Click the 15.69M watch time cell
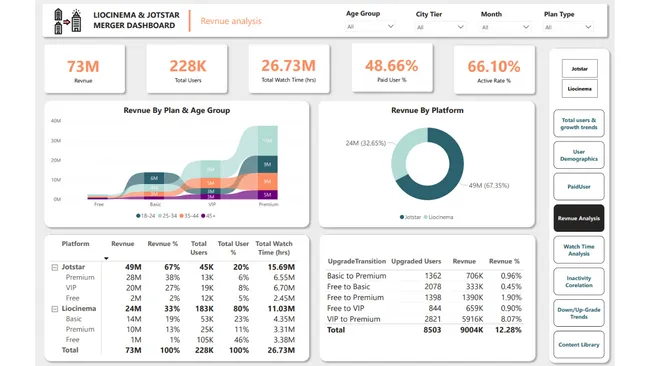 click(281, 267)
